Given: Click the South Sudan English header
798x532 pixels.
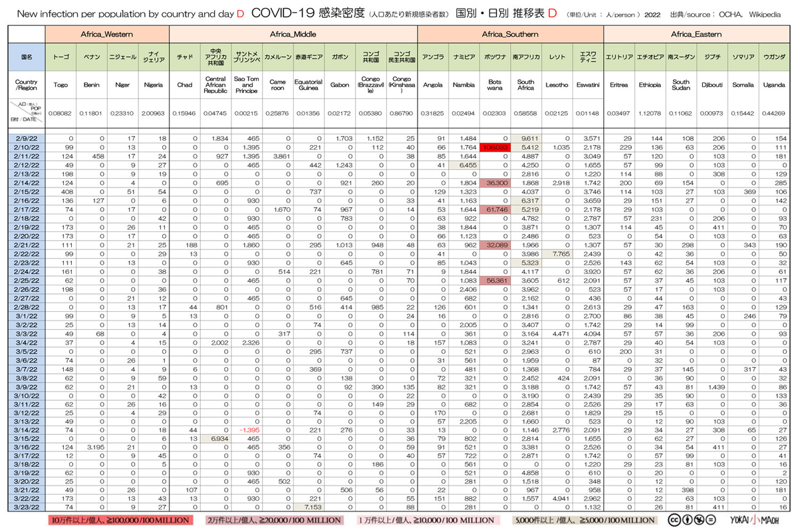Looking at the screenshot, I should tap(680, 85).
